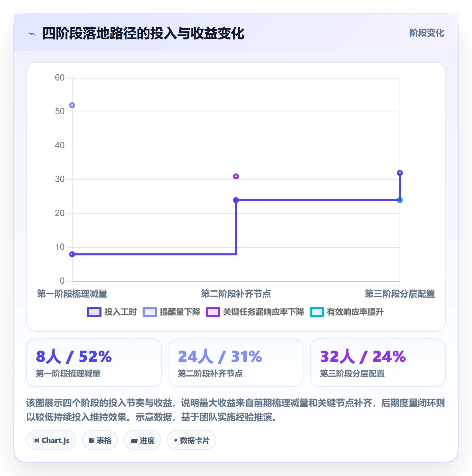Click the y-axis value 60
472x476 pixels.
click(x=60, y=78)
